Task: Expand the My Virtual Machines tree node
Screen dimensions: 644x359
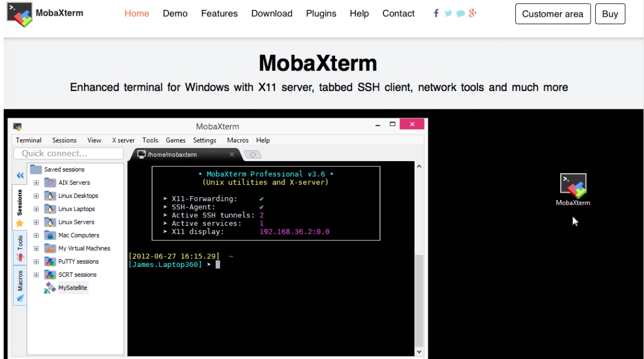Action: pos(36,248)
